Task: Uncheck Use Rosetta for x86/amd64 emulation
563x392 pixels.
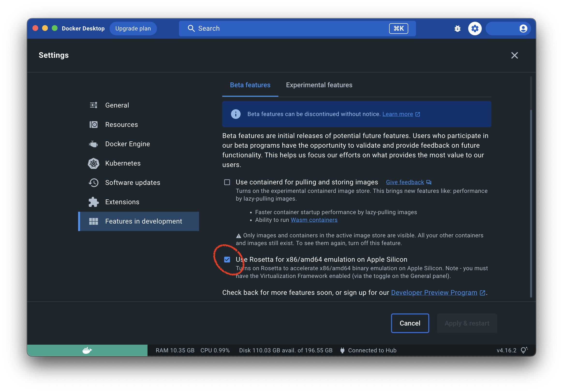Action: (227, 260)
